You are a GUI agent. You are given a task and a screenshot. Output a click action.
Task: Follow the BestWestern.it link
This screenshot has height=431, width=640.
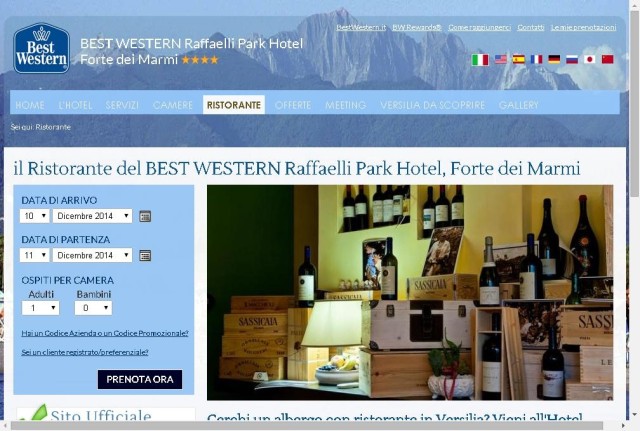(361, 27)
